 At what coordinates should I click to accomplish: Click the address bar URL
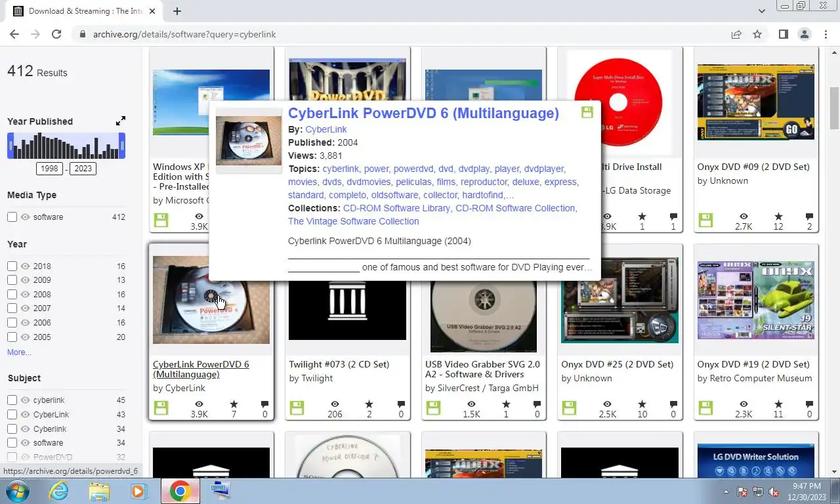pos(184,34)
